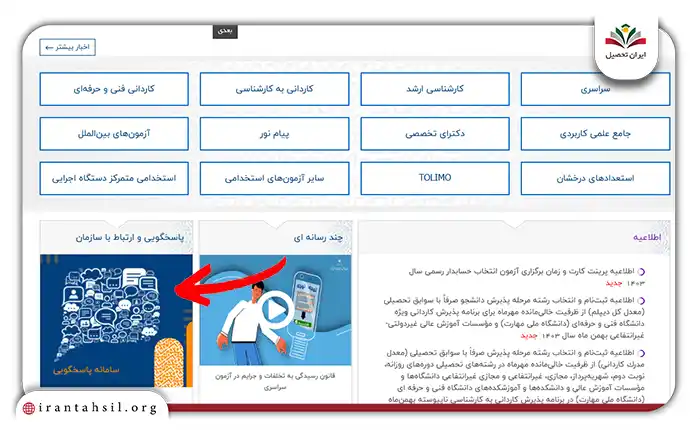The width and height of the screenshot is (700, 430).
Task: Click the جدید tag beside ۱۴۰۳
Action: [x=614, y=283]
